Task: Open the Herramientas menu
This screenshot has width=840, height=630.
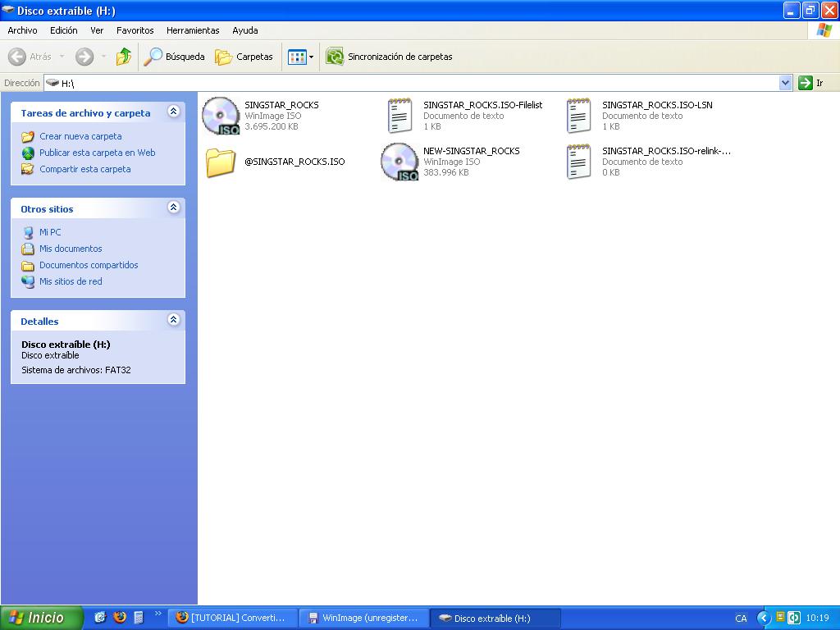Action: [193, 30]
